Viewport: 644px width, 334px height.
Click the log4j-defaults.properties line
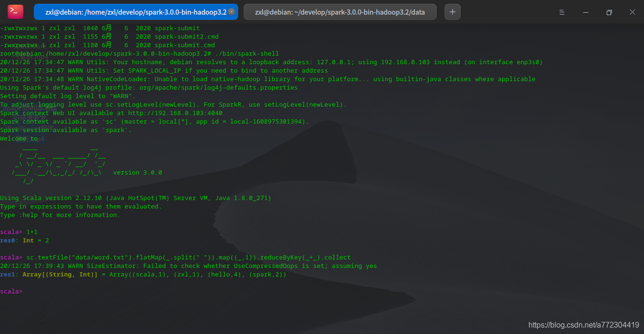point(149,88)
